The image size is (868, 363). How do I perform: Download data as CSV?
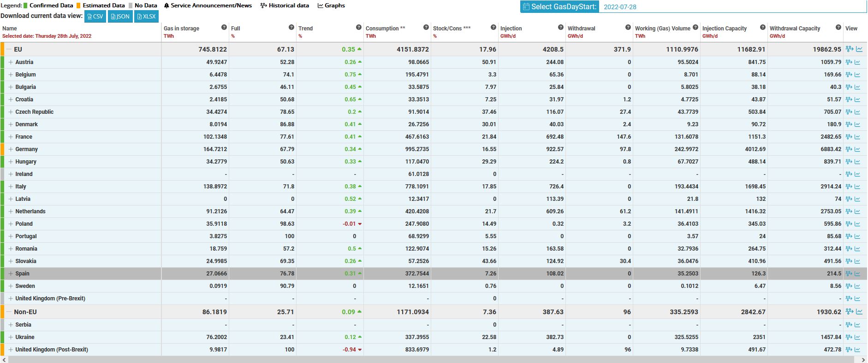pyautogui.click(x=95, y=17)
